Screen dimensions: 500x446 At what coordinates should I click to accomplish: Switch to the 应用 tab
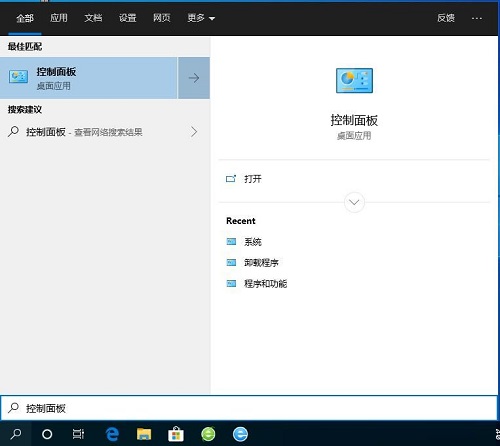(59, 18)
